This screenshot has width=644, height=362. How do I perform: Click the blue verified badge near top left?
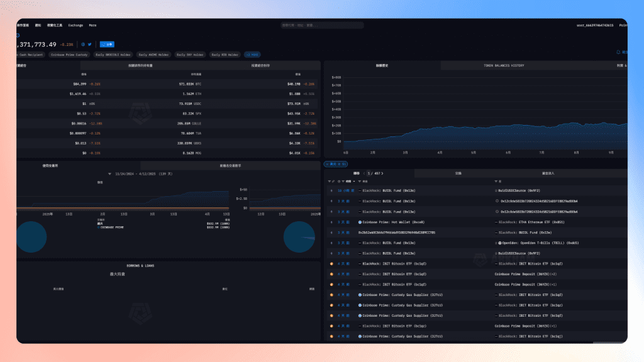pyautogui.click(x=18, y=36)
